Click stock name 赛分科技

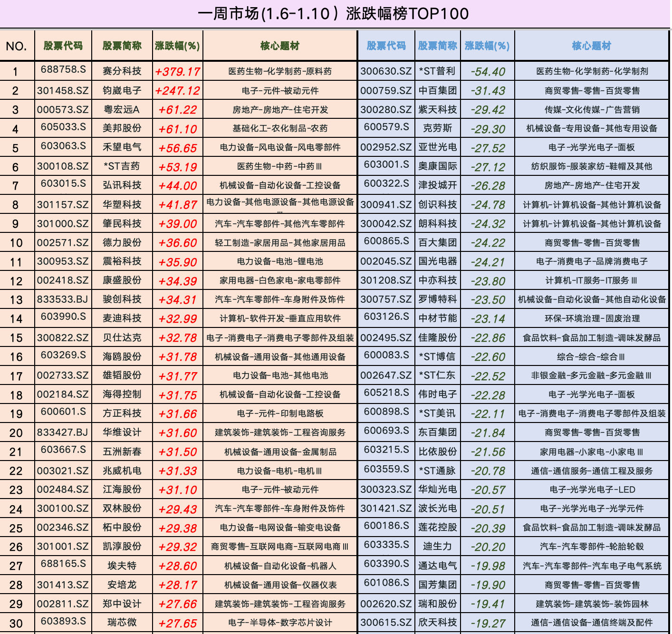click(x=122, y=71)
